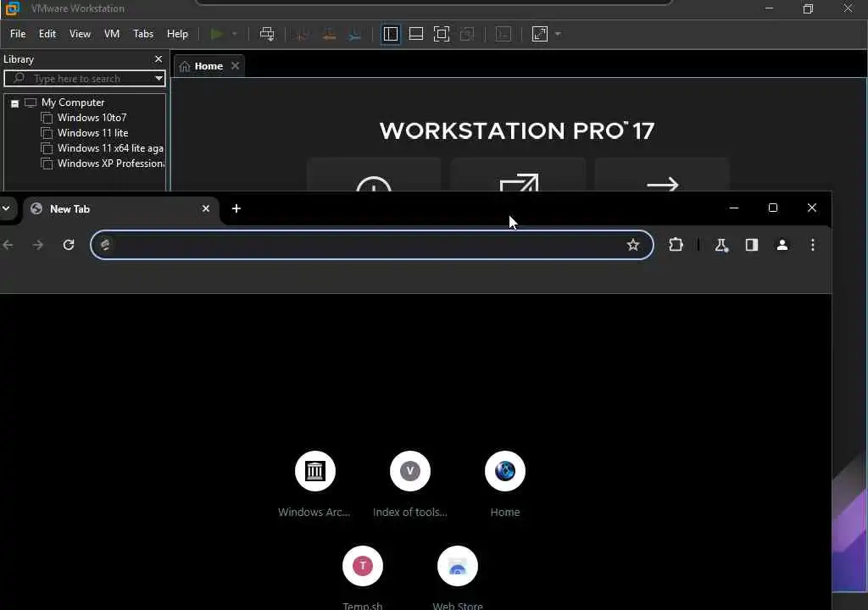Select the Windows 11 lite virtual machine
The width and height of the screenshot is (868, 610).
[x=93, y=133]
